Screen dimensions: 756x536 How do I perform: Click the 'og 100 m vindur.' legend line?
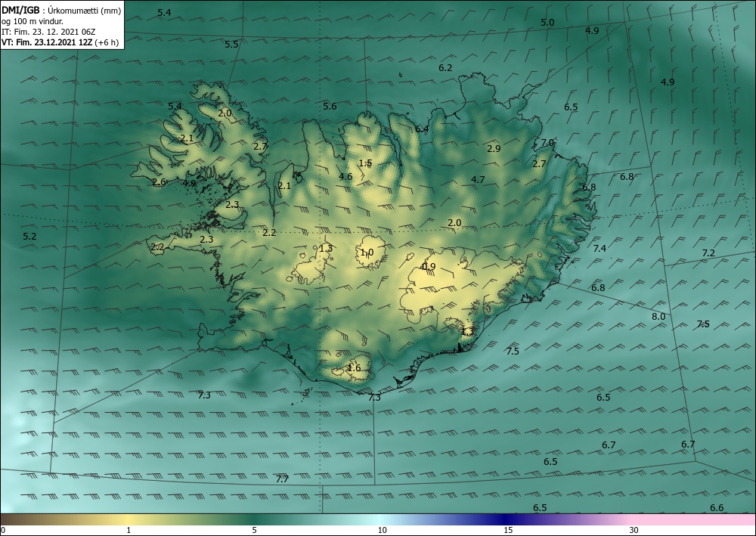(33, 21)
